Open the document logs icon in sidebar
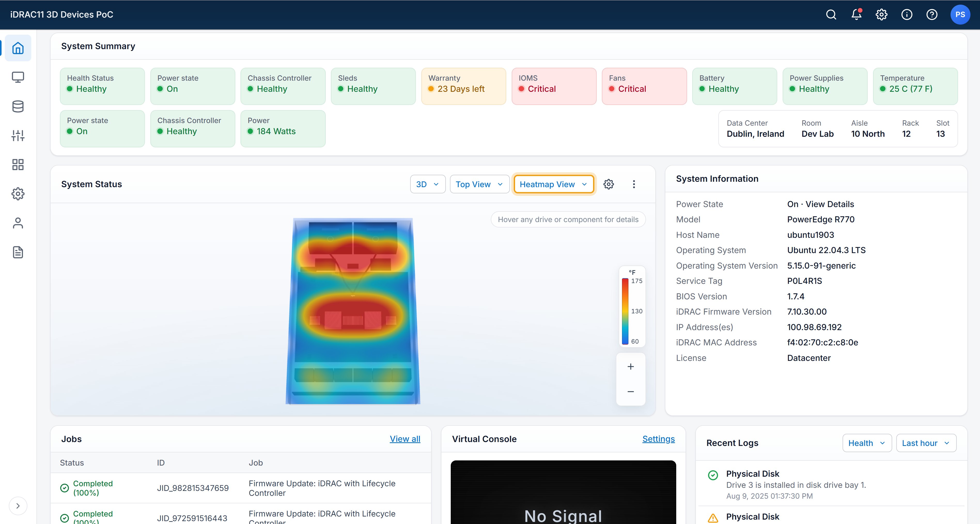The width and height of the screenshot is (980, 524). (x=18, y=252)
